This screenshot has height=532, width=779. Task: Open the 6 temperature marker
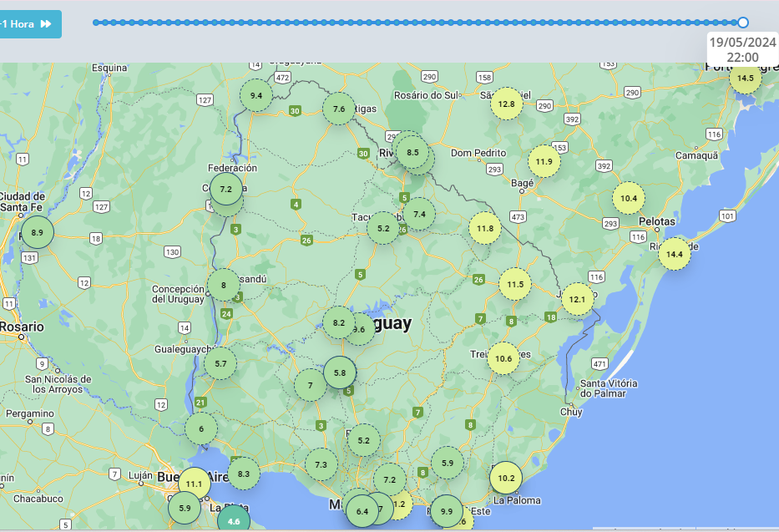coord(201,428)
